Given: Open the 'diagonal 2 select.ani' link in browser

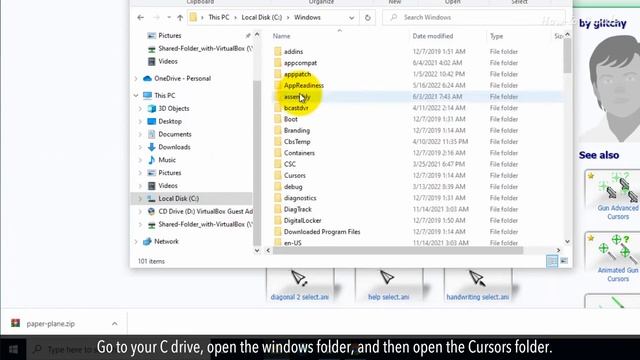Looking at the screenshot, I should click(x=300, y=297).
